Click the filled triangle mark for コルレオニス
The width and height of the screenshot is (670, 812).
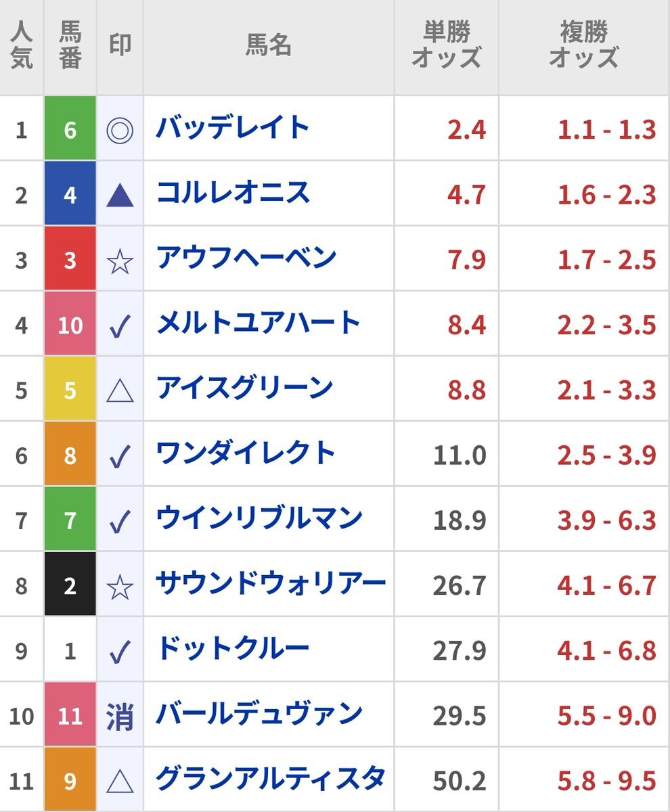coord(120,196)
